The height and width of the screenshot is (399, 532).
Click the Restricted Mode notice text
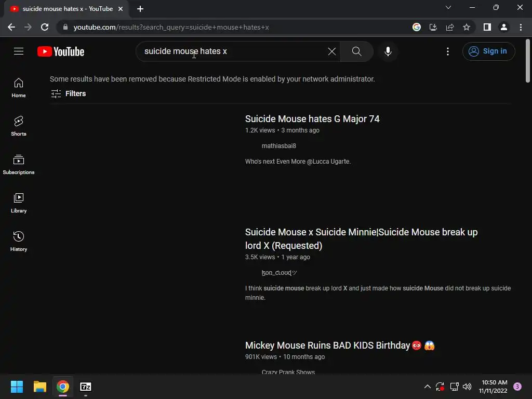pyautogui.click(x=212, y=79)
